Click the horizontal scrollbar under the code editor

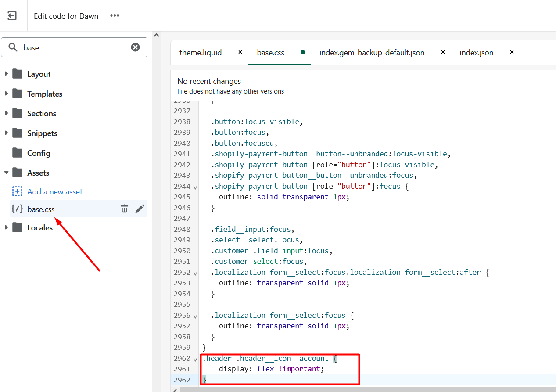click(368, 389)
